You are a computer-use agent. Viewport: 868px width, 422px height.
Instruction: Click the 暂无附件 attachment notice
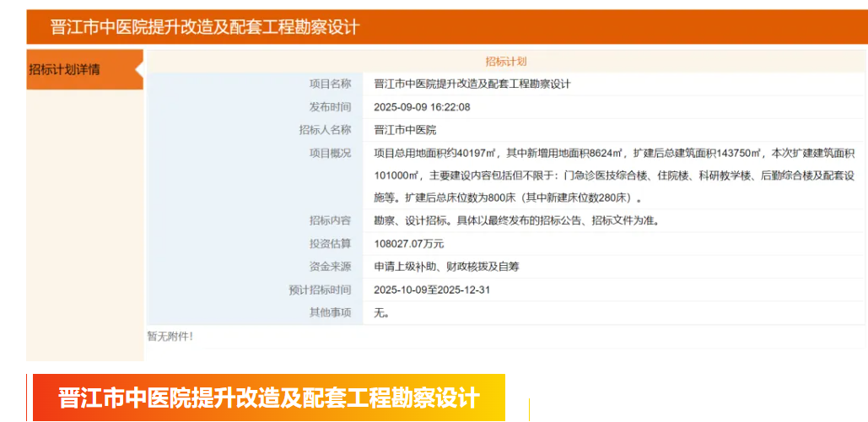tap(170, 336)
